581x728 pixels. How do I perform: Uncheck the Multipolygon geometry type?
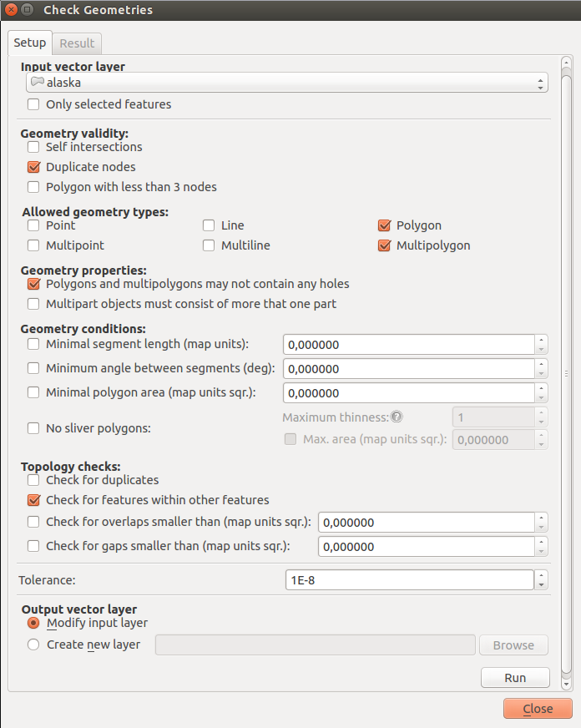(x=384, y=245)
